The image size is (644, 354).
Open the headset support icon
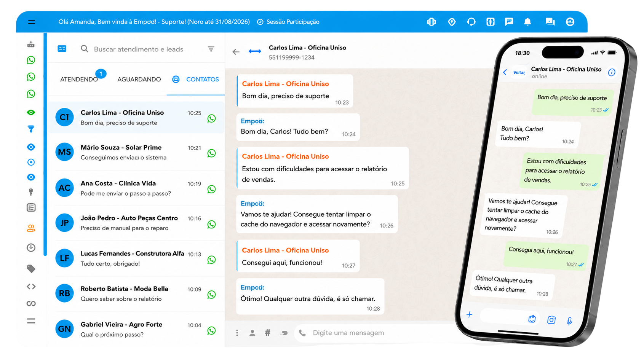coord(471,22)
